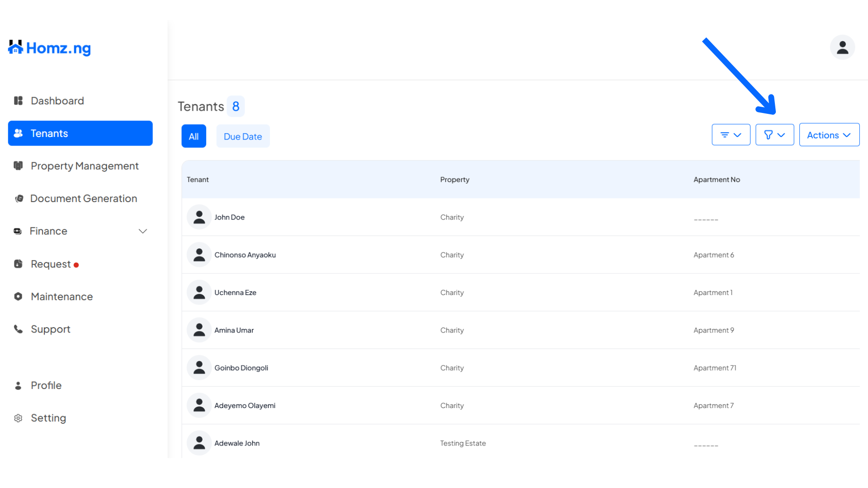This screenshot has height=488, width=868.
Task: Open the Setting page
Action: pyautogui.click(x=48, y=418)
